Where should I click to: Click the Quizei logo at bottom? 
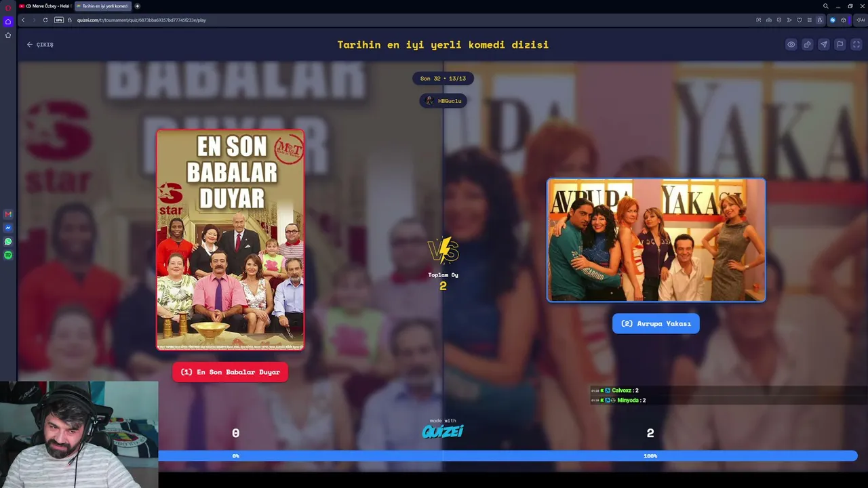coord(443,431)
